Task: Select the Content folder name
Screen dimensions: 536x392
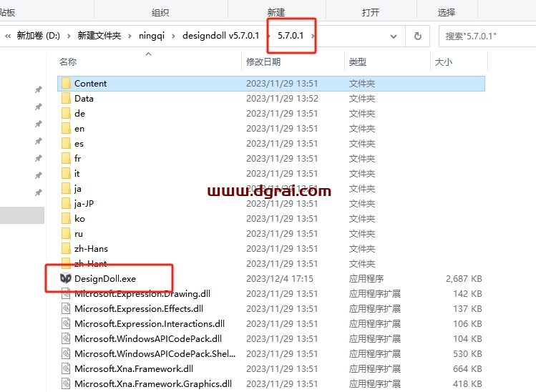Action: coord(91,84)
